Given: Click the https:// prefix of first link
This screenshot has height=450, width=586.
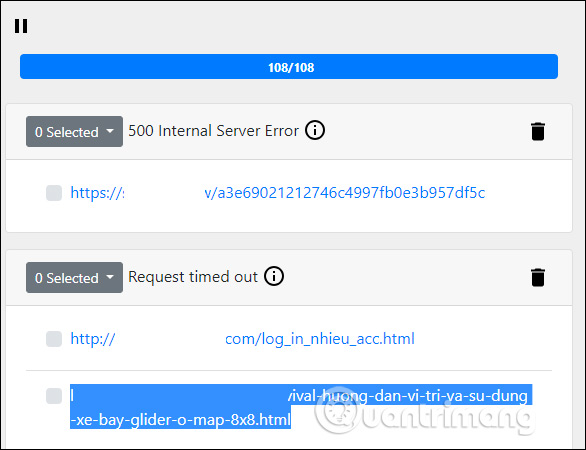Looking at the screenshot, I should pyautogui.click(x=97, y=193).
